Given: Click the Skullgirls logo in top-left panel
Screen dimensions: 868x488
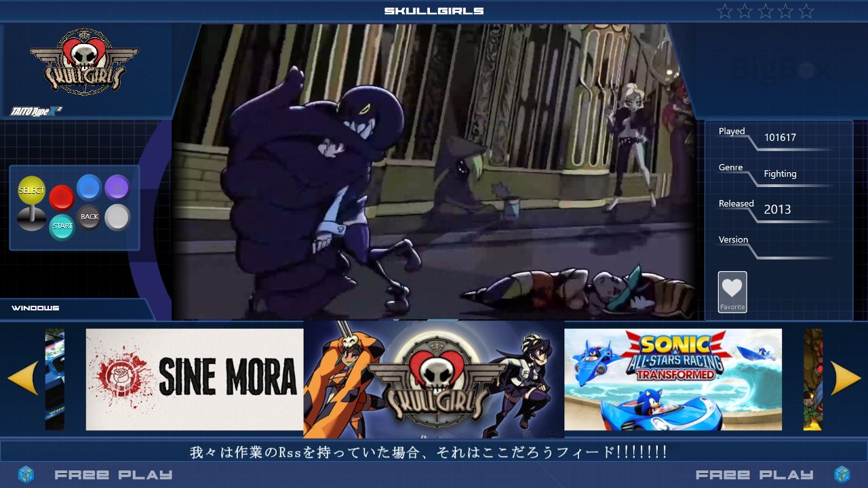Looking at the screenshot, I should click(x=84, y=62).
